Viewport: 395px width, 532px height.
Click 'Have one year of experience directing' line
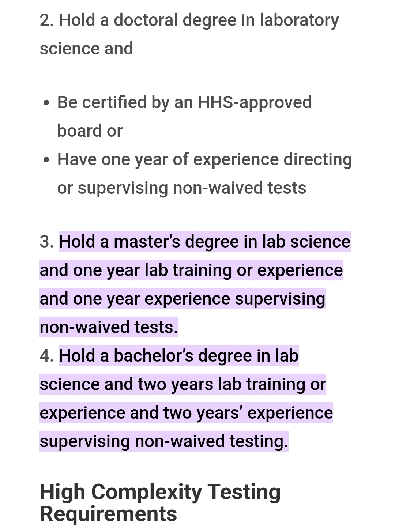point(204,159)
